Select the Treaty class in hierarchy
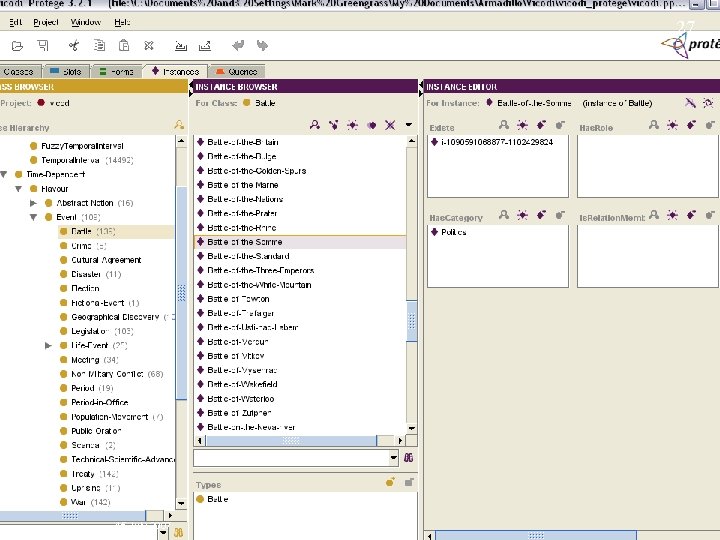This screenshot has width=720, height=540. [83, 473]
